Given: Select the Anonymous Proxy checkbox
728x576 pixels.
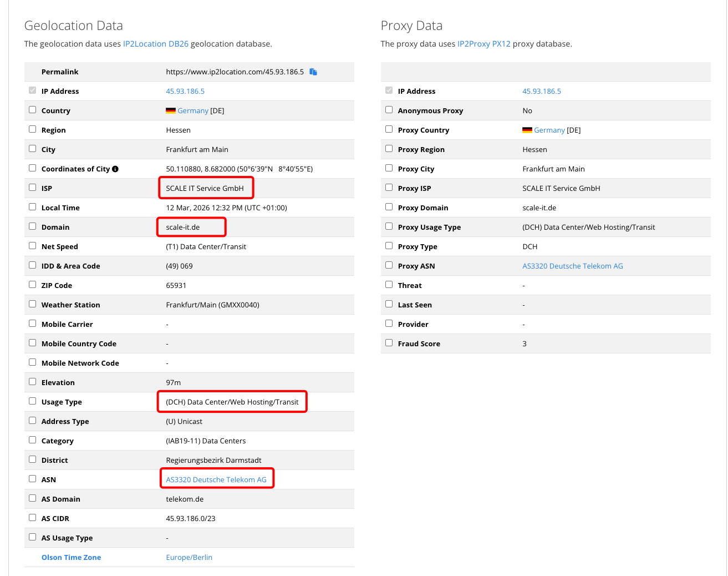Looking at the screenshot, I should 389,110.
